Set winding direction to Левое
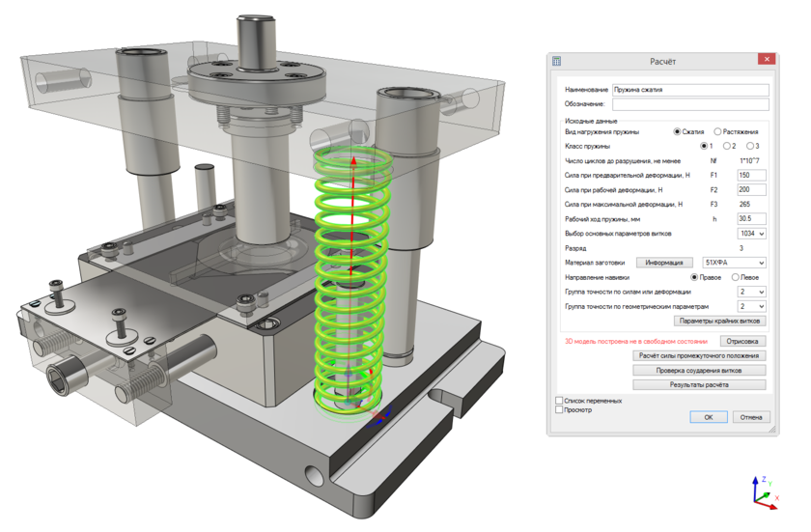Image resolution: width=811 pixels, height=532 pixels. pyautogui.click(x=736, y=277)
